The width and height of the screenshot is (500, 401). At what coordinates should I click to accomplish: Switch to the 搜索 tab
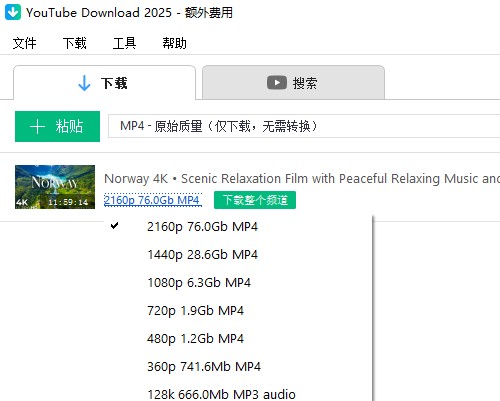(293, 83)
